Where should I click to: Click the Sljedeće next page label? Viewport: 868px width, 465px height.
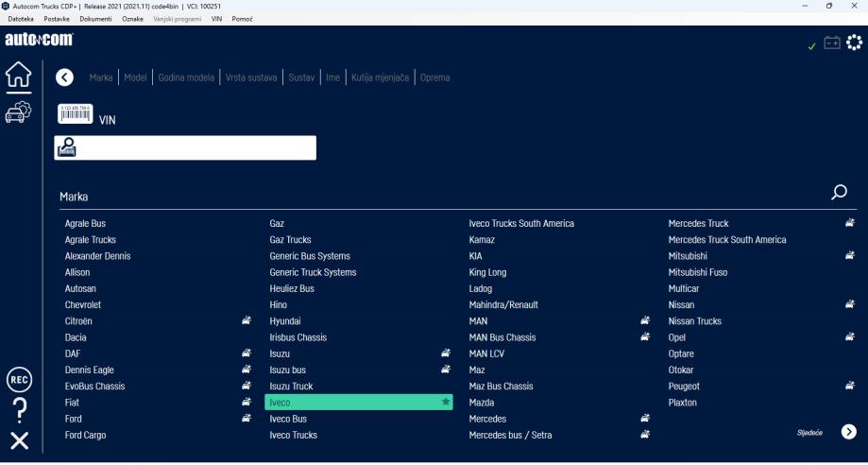809,432
